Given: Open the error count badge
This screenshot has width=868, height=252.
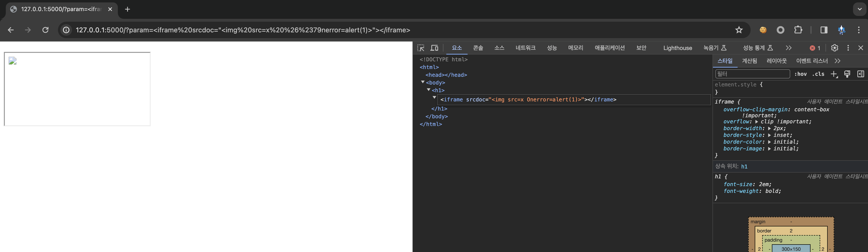Looking at the screenshot, I should [815, 48].
